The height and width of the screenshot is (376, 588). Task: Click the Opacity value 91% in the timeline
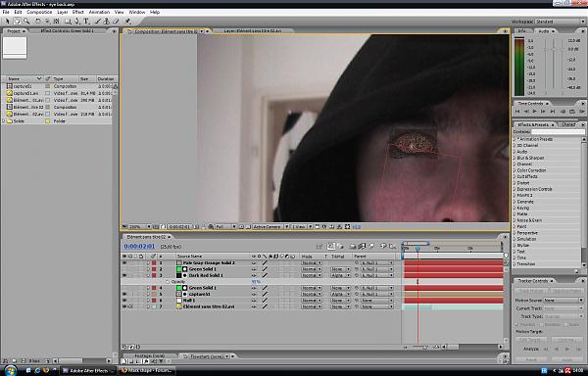pyautogui.click(x=256, y=282)
